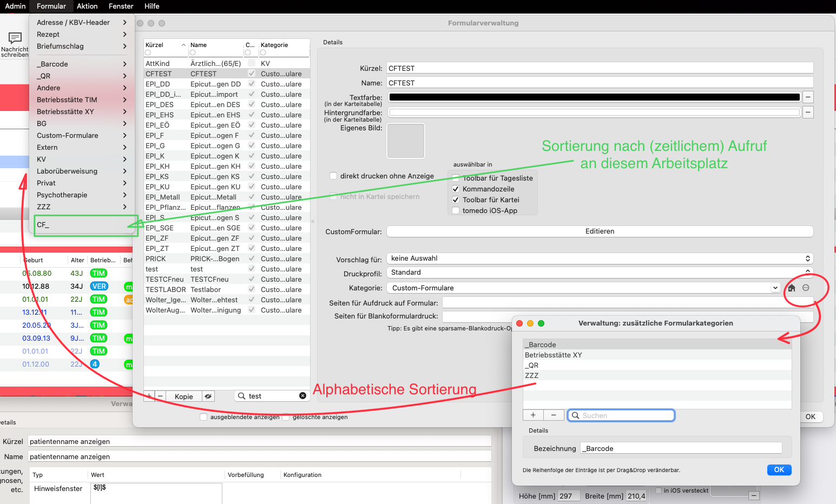836x504 pixels.
Task: Click the minus button next to Hintergrundfarbe
Action: (x=808, y=112)
